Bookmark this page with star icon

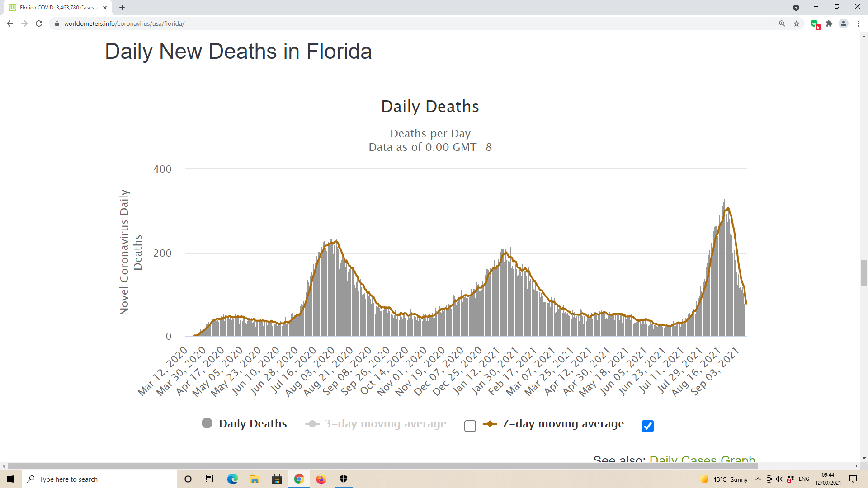tap(797, 23)
